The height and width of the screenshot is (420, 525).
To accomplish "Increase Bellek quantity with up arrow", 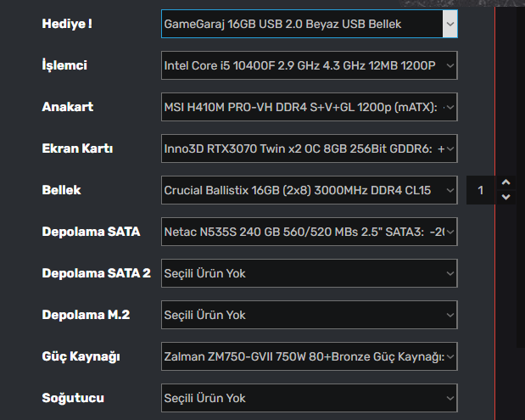I will click(x=506, y=182).
